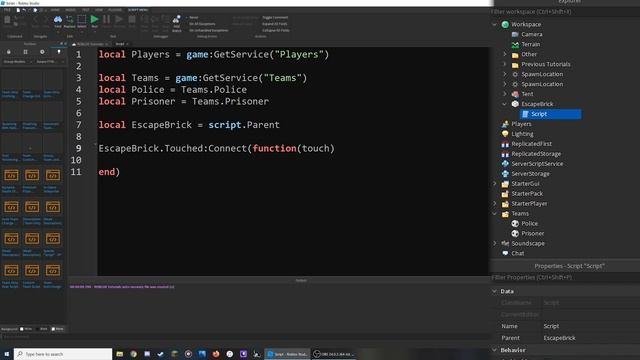The height and width of the screenshot is (360, 640).
Task: Open the Replace tool in the ribbon
Action: click(x=69, y=21)
